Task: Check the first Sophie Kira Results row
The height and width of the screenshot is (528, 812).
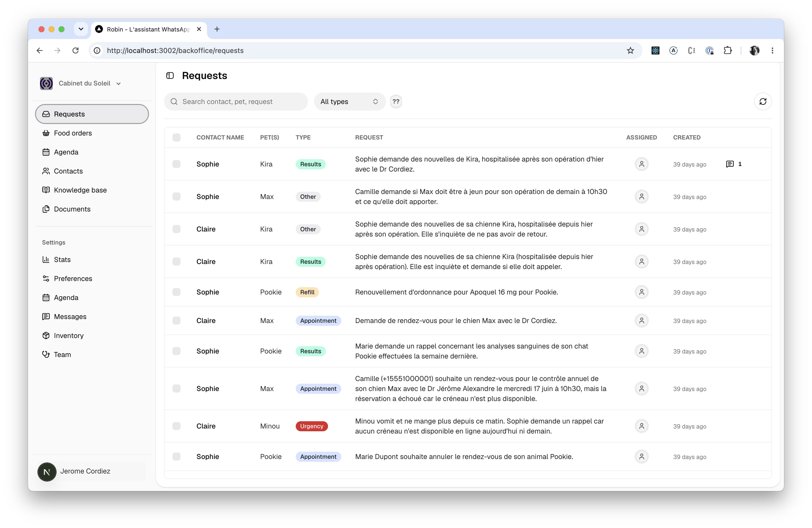Action: click(x=176, y=164)
